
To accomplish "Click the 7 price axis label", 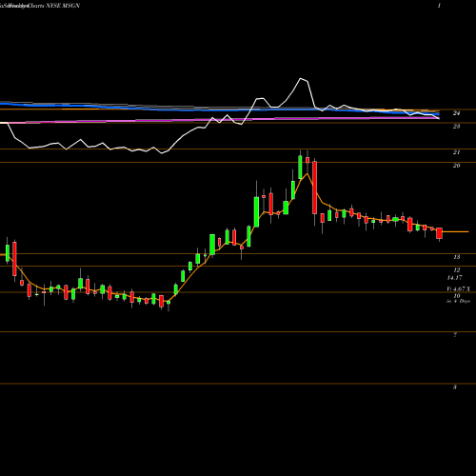I will (x=455, y=335).
